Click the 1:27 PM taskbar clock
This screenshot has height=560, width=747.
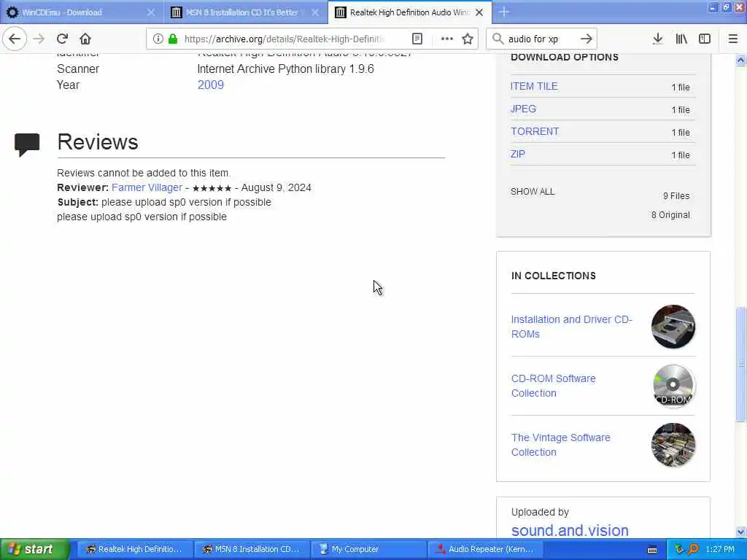coord(720,549)
